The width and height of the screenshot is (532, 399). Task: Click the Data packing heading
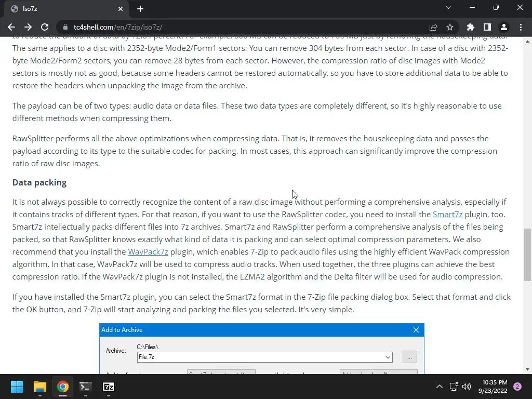39,182
